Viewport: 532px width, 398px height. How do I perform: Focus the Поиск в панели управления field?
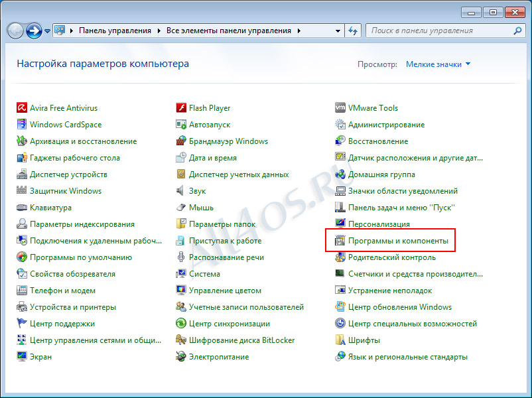click(446, 31)
